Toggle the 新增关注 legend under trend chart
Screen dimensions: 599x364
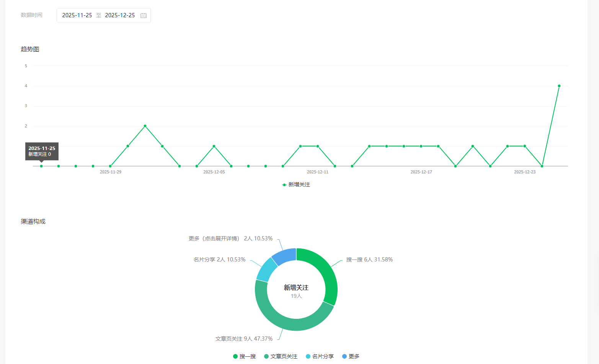[x=296, y=185]
